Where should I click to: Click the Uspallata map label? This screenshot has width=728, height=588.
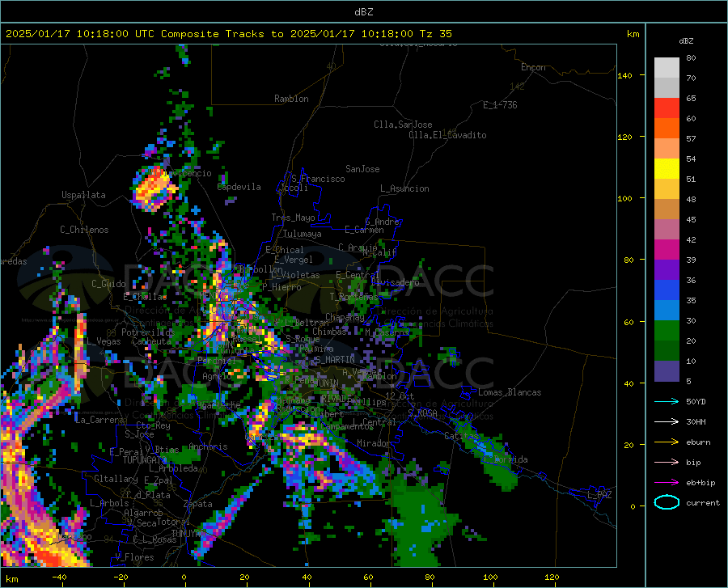coord(83,195)
